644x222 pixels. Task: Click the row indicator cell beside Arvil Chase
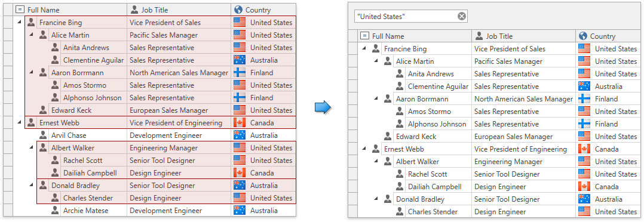coord(8,135)
